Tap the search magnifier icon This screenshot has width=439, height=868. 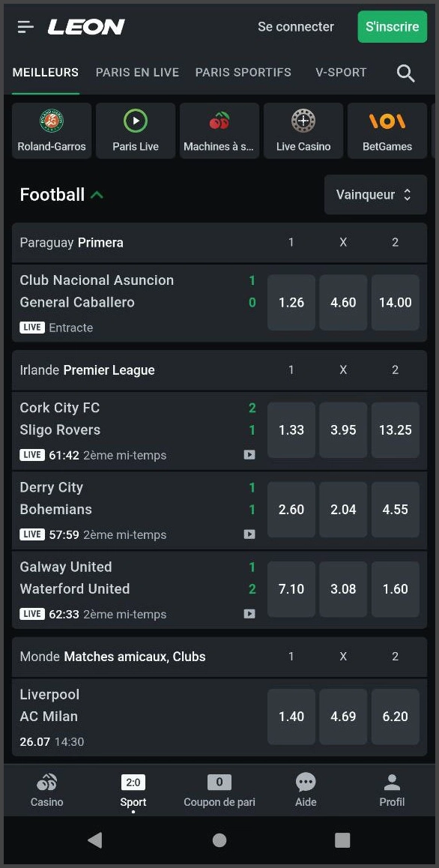(405, 73)
